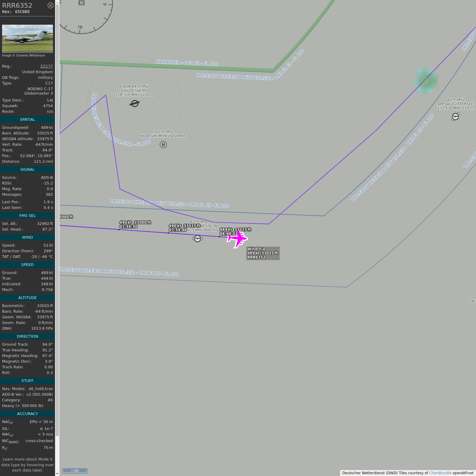
Task: Close the RRR6352 aircraft info panel
Action: click(x=50, y=5)
